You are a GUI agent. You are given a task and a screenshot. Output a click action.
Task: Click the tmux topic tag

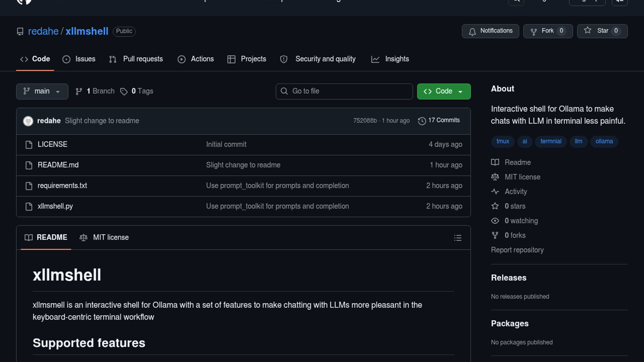(502, 141)
